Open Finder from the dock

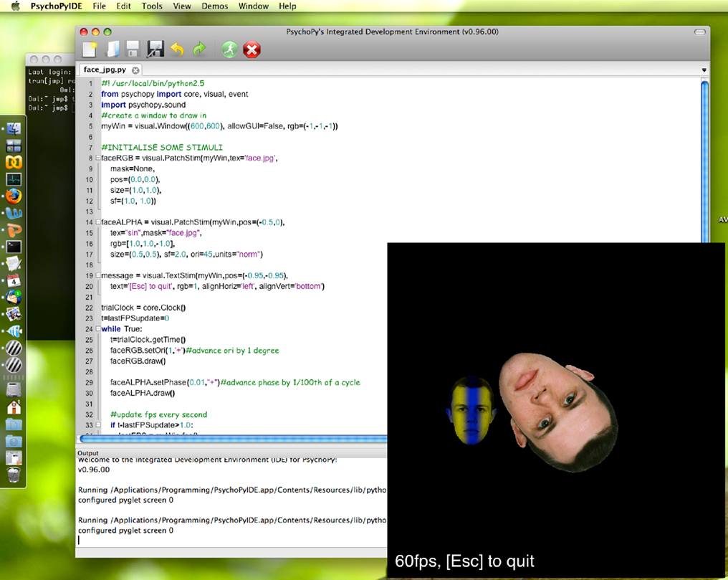coord(14,128)
